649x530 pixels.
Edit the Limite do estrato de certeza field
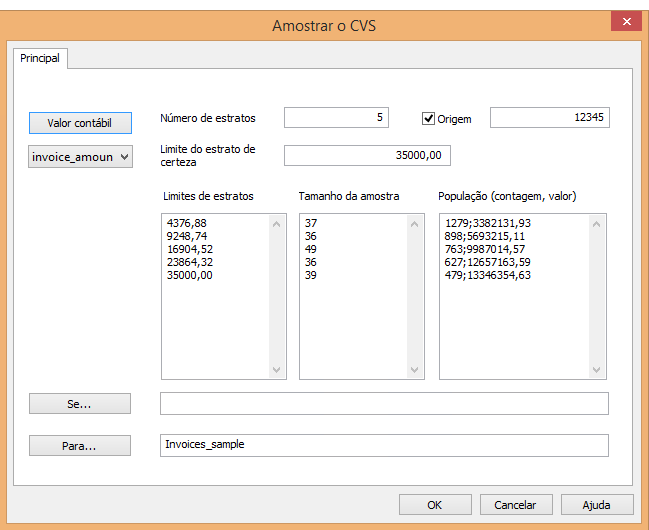(x=367, y=155)
